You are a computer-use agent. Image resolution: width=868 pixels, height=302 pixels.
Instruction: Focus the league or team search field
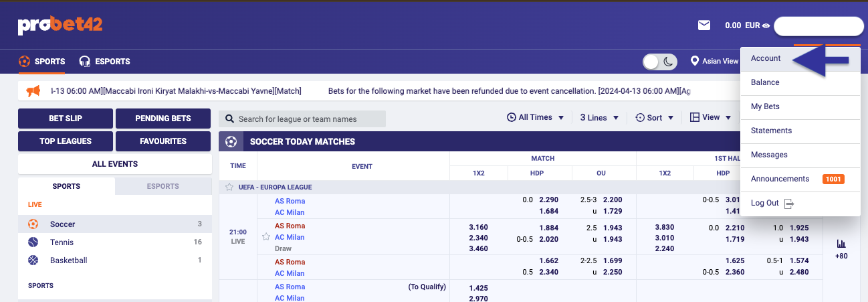(x=307, y=119)
